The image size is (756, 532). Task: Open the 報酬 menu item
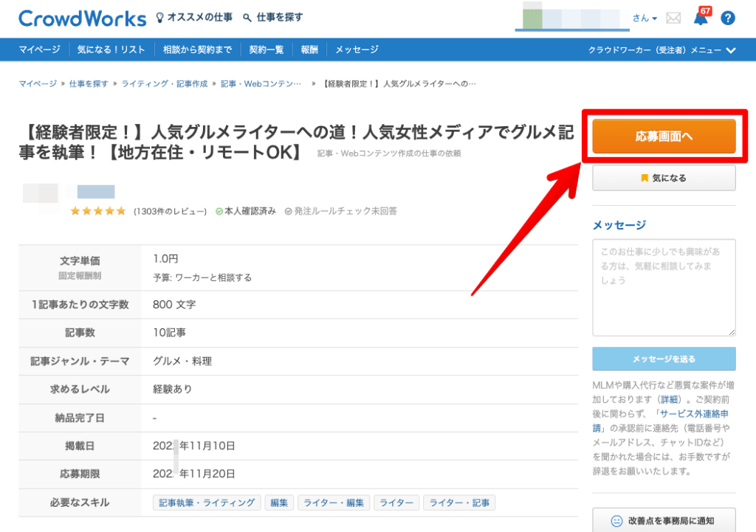tap(309, 49)
